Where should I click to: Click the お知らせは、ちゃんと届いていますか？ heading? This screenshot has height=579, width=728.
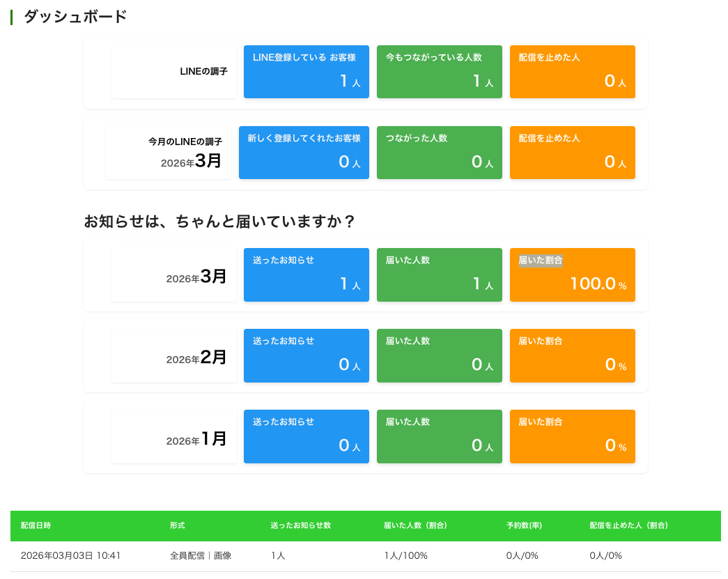click(x=219, y=222)
